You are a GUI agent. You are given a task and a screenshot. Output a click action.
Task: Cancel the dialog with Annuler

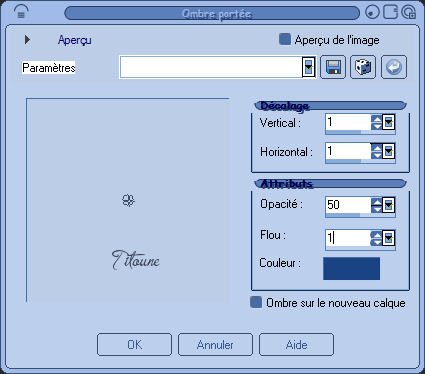point(215,344)
